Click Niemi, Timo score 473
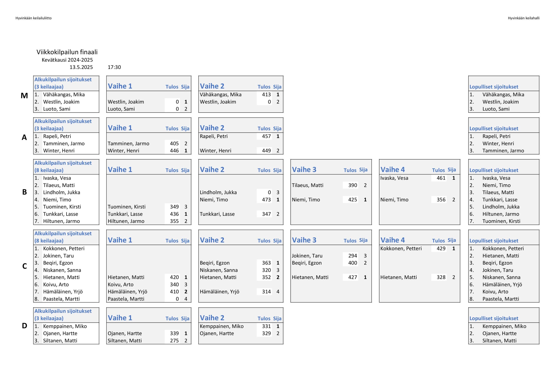The image size is (555, 392). (x=266, y=200)
